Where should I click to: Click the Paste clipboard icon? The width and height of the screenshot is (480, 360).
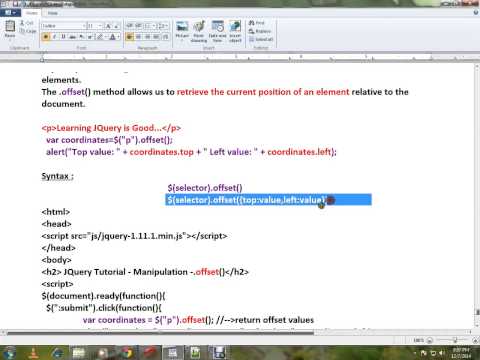[10, 26]
